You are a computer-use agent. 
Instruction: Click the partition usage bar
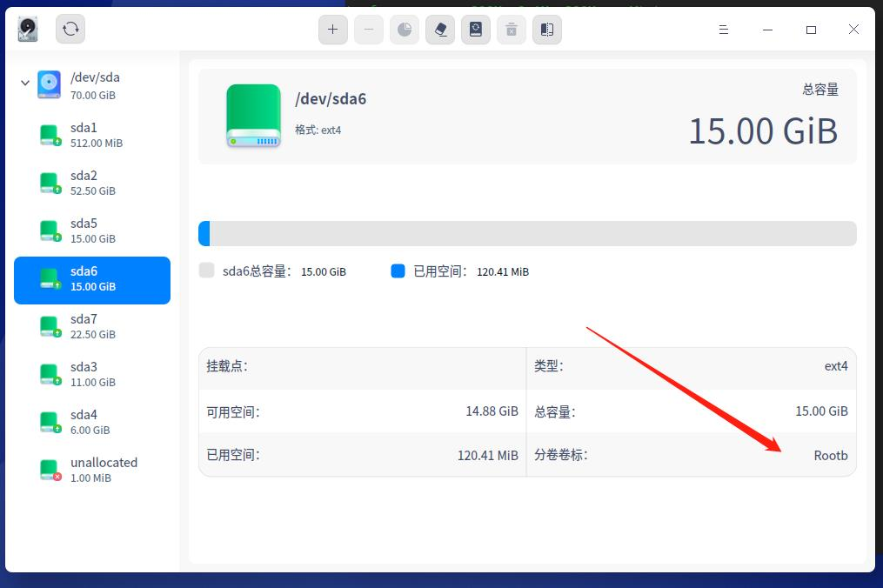coord(528,234)
